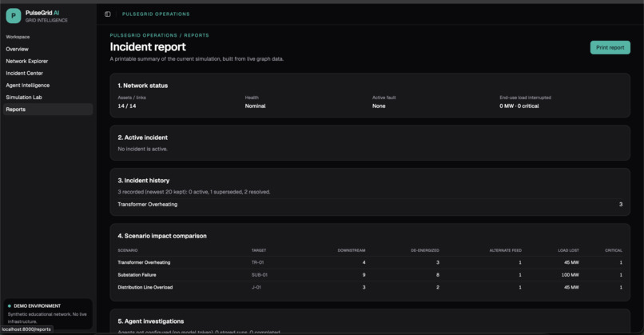644x335 pixels.
Task: Click the LOAD LOST column header
Action: pos(568,250)
